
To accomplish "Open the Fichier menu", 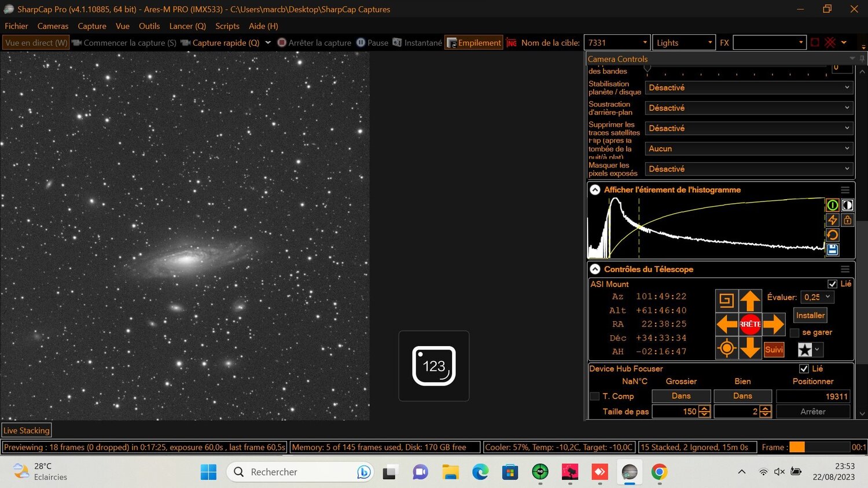I will pos(16,26).
